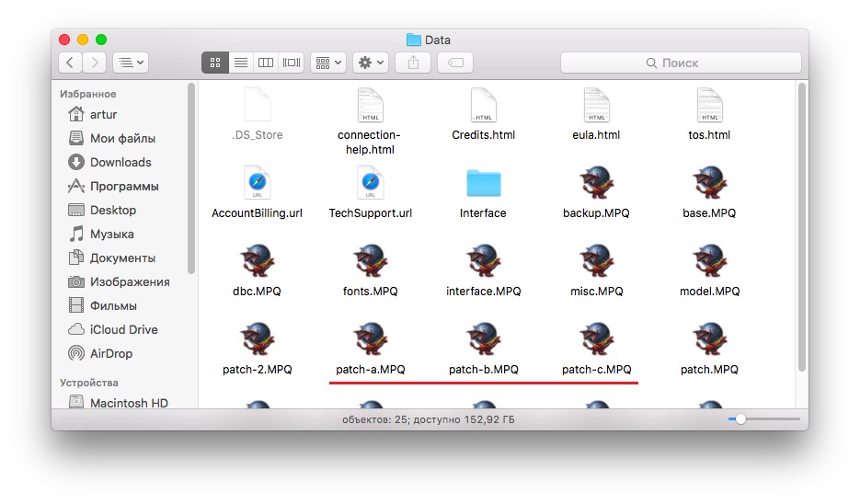
Task: Click the Share toolbar icon
Action: (x=413, y=63)
